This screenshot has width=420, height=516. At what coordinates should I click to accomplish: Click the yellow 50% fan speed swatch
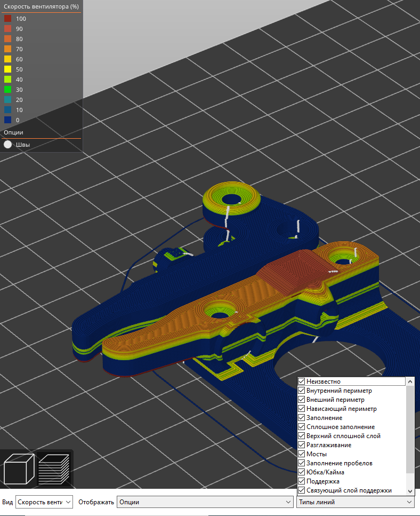(8, 69)
